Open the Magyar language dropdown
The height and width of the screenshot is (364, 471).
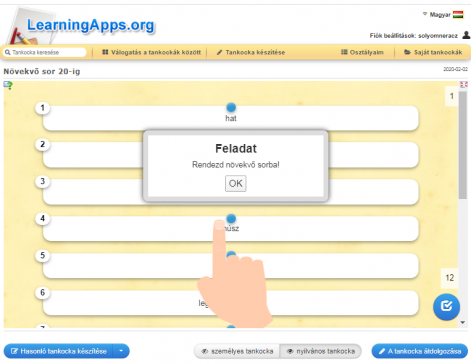440,15
